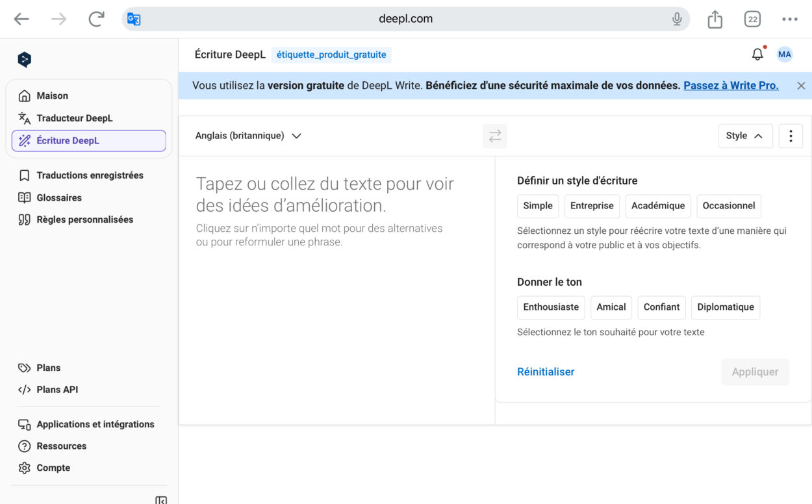The height and width of the screenshot is (504, 812).
Task: Choose the Enthousiaste tone
Action: [x=551, y=307]
